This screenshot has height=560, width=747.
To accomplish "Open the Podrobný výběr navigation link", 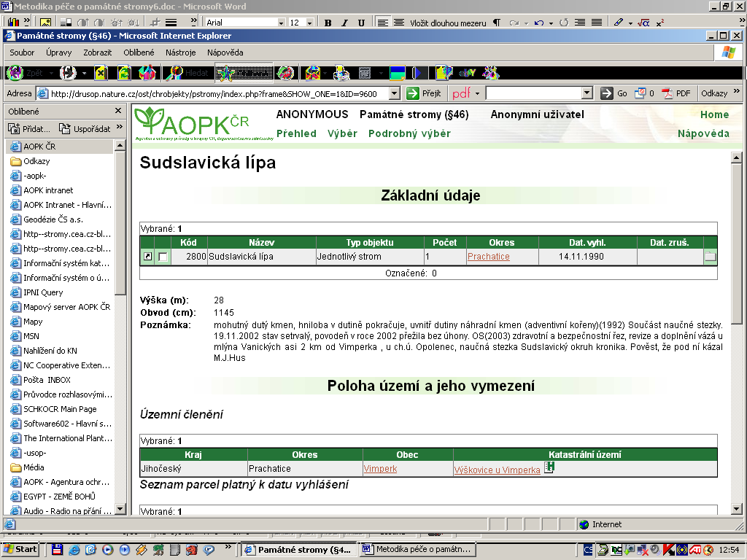I will [x=409, y=133].
